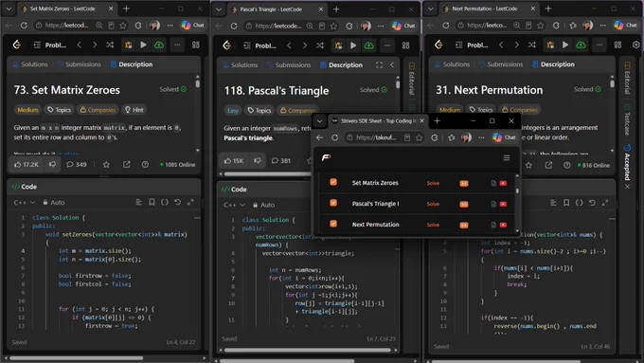Viewport: 644px width, 363px height.
Task: Open 349 comments on Set Matrix Zeroes
Action: (x=77, y=164)
